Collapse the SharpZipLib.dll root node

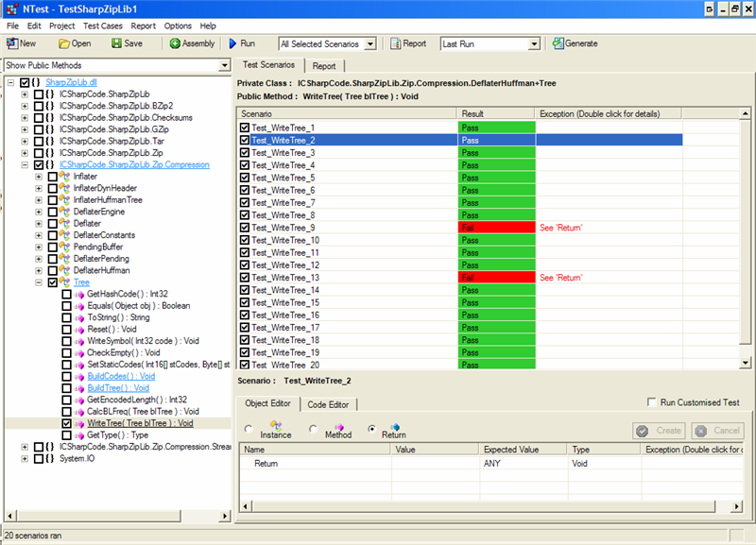[x=11, y=82]
